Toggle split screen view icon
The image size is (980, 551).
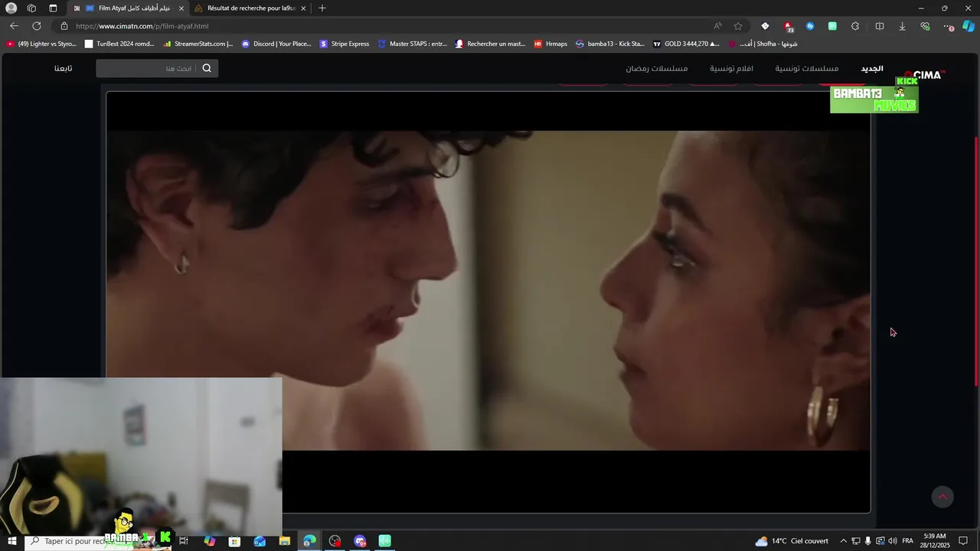(x=880, y=26)
